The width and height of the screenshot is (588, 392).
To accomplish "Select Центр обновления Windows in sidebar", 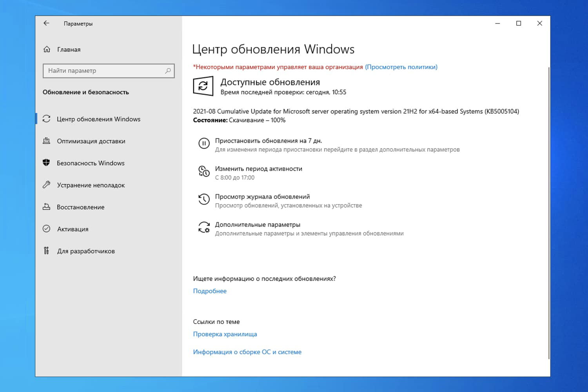I will coord(99,119).
